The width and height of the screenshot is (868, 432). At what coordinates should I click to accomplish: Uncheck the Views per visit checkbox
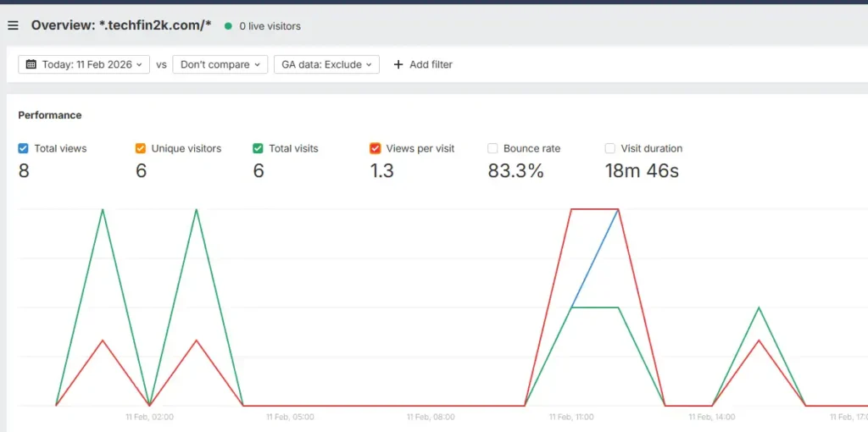[x=376, y=148]
